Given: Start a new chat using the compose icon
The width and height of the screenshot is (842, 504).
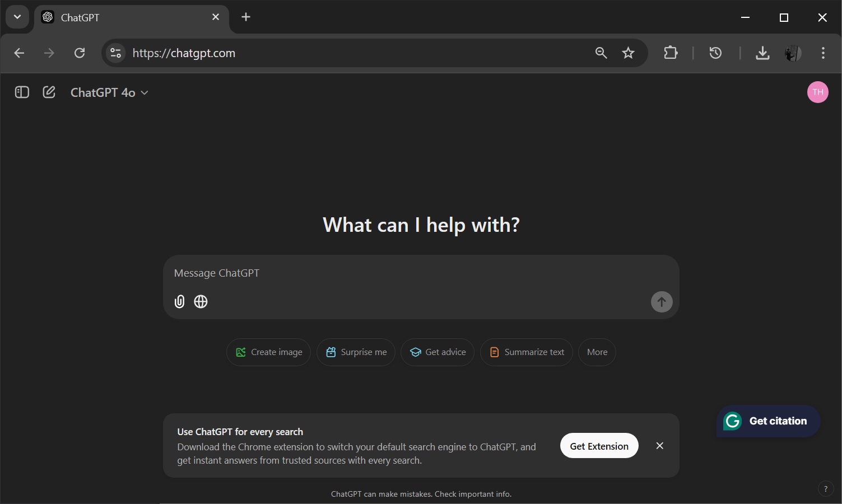Looking at the screenshot, I should pos(49,92).
